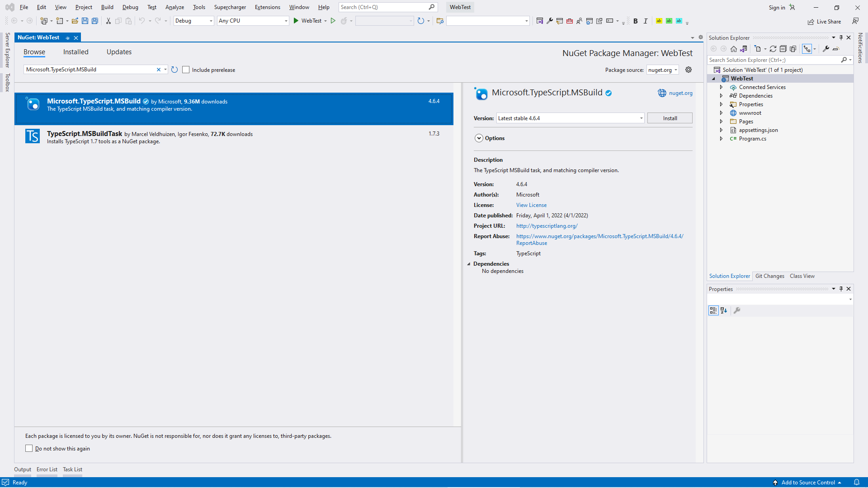Expand the Options section
This screenshot has width=868, height=488.
point(479,138)
